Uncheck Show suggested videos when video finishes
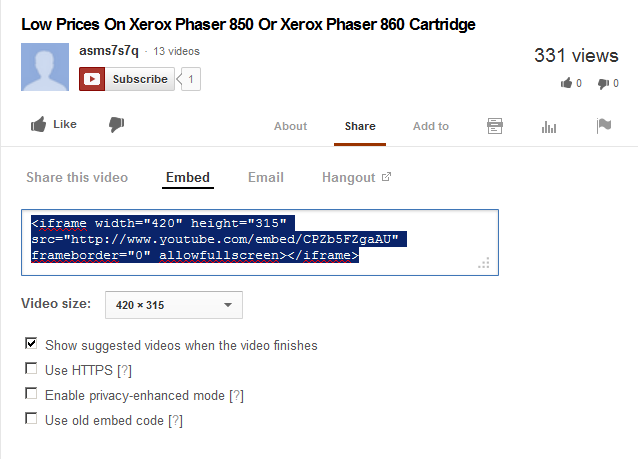 click(31, 344)
